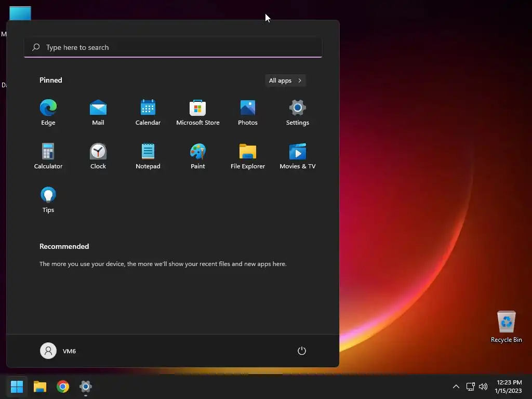Click the Pinned section heading
532x399 pixels.
point(51,80)
